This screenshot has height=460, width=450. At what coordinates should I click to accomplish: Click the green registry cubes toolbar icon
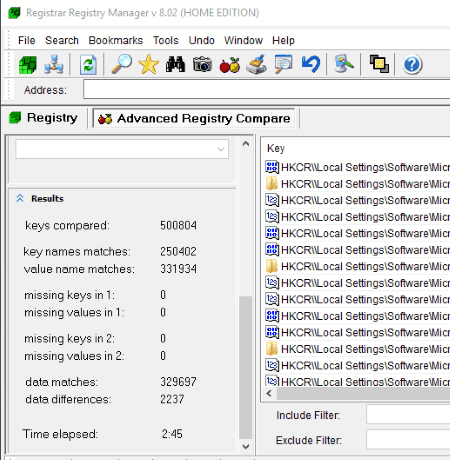[28, 65]
